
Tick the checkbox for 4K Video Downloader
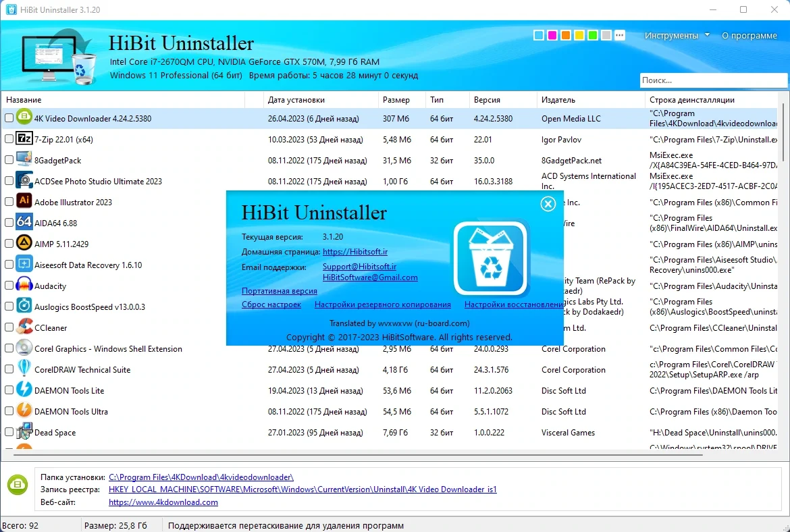(x=9, y=118)
